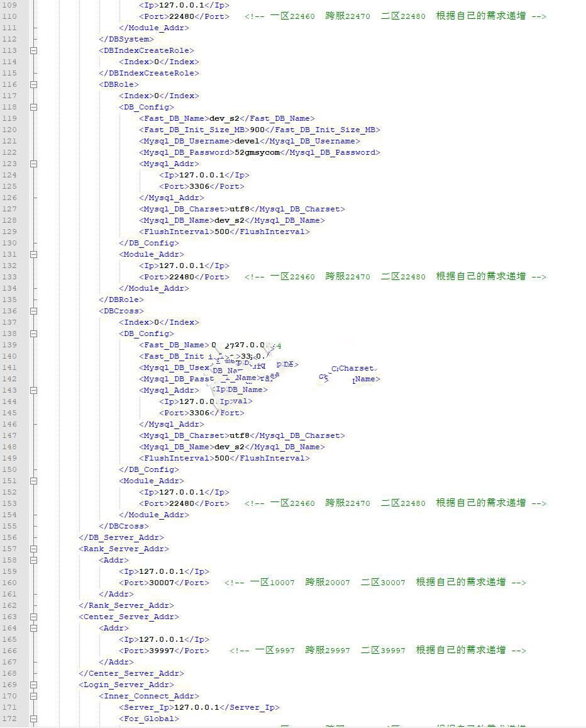Viewport: 586px width, 728px height.
Task: Place cursor in password value 52gmsycom
Action: 257,152
